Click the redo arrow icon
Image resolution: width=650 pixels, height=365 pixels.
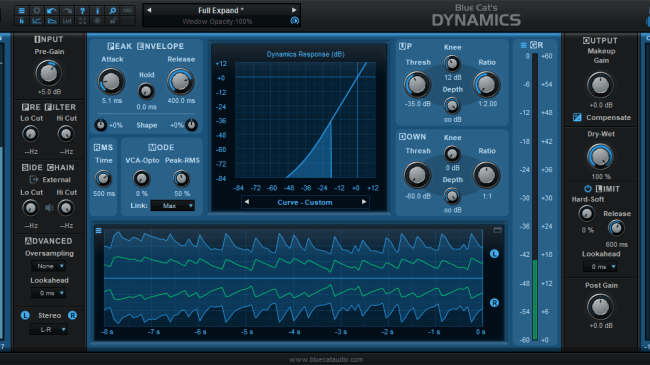(x=67, y=10)
